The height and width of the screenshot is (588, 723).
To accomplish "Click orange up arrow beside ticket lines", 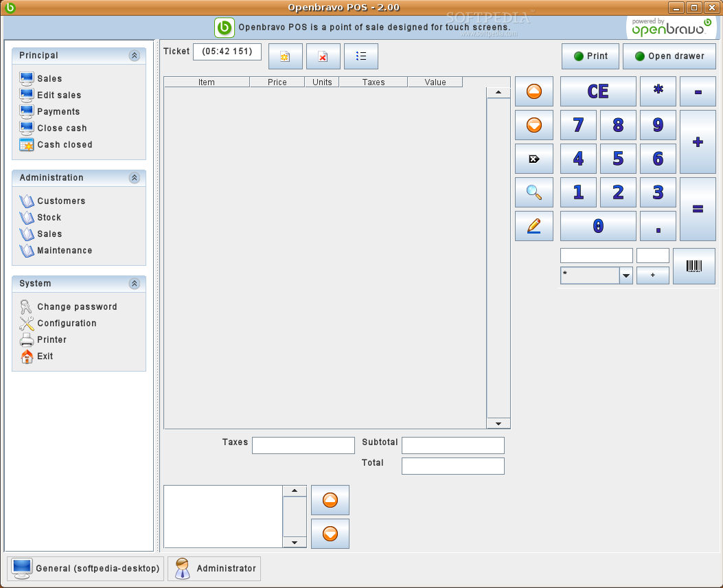I will pyautogui.click(x=533, y=91).
